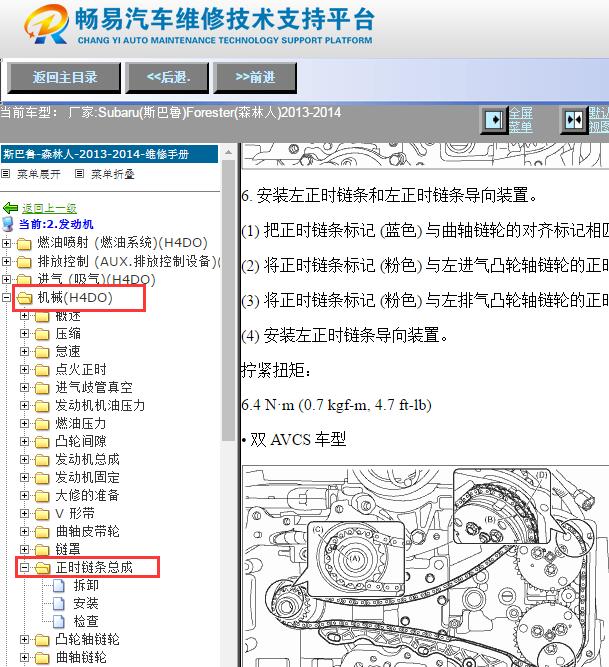The image size is (609, 667).
Task: Click open folder icon of 机械(H4DO)
Action: [x=25, y=298]
